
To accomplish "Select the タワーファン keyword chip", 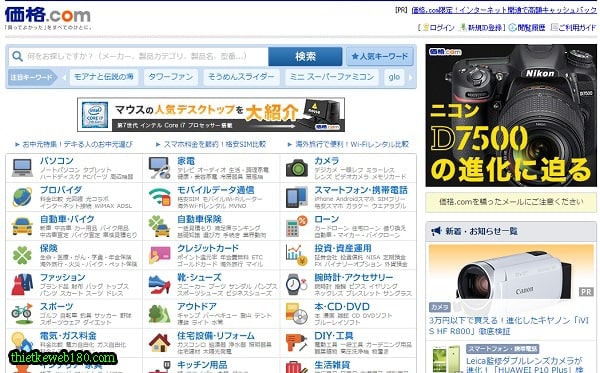I will click(x=171, y=77).
